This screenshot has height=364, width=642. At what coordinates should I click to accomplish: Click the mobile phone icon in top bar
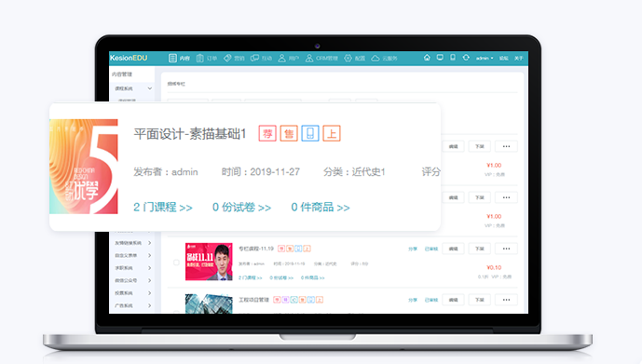point(453,58)
